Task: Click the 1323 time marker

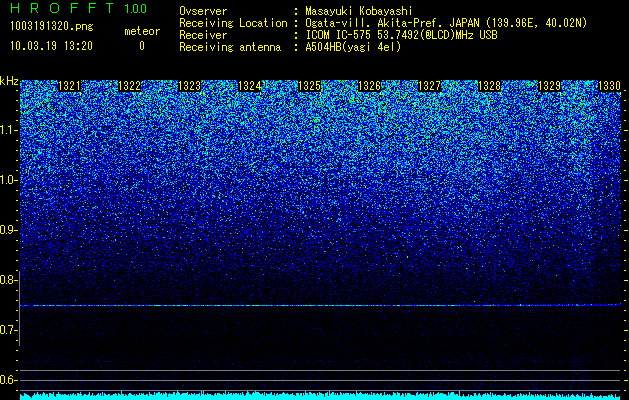Action: click(x=189, y=86)
